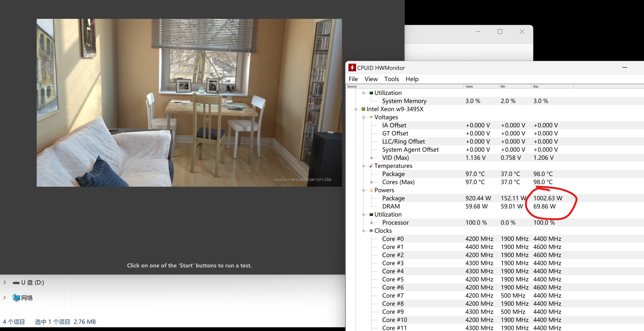The image size is (644, 331).
Task: Click the HWMonitor red lightning app icon
Action: tap(352, 67)
